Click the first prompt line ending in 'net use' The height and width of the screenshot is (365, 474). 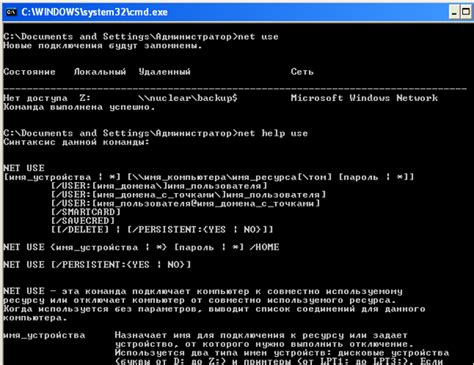pos(141,37)
